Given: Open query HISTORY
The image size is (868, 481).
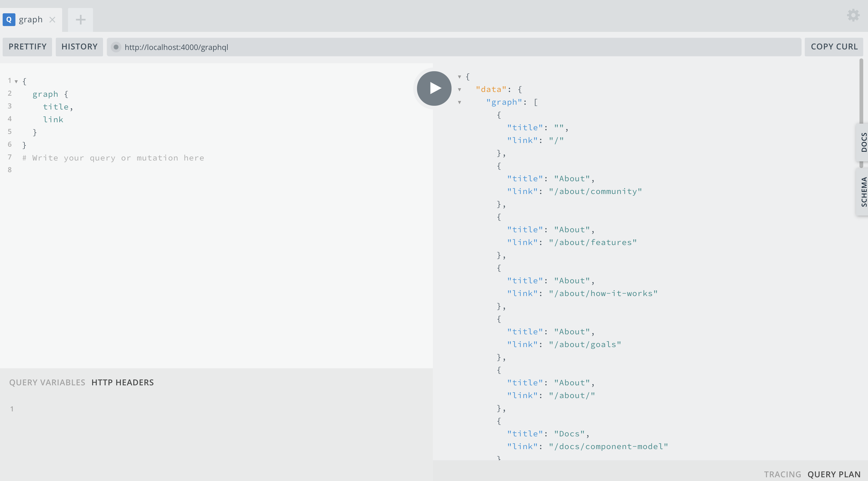Looking at the screenshot, I should (79, 47).
